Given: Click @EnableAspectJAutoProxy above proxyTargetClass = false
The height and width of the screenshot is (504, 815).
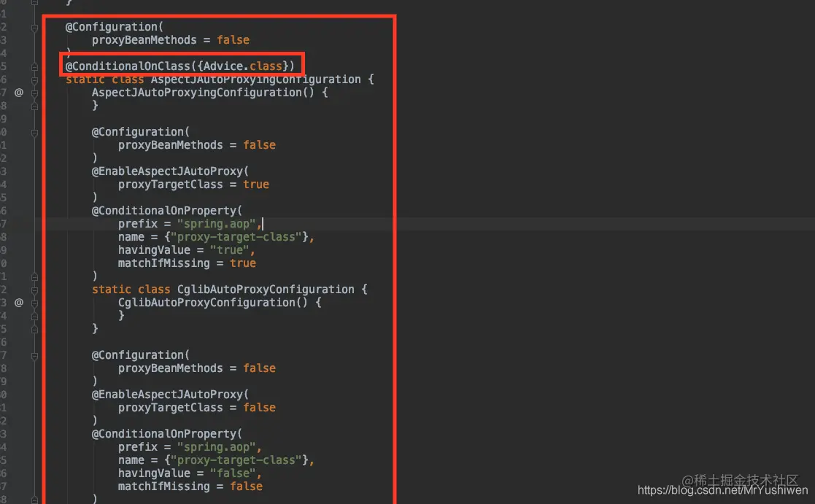Looking at the screenshot, I should [x=167, y=395].
